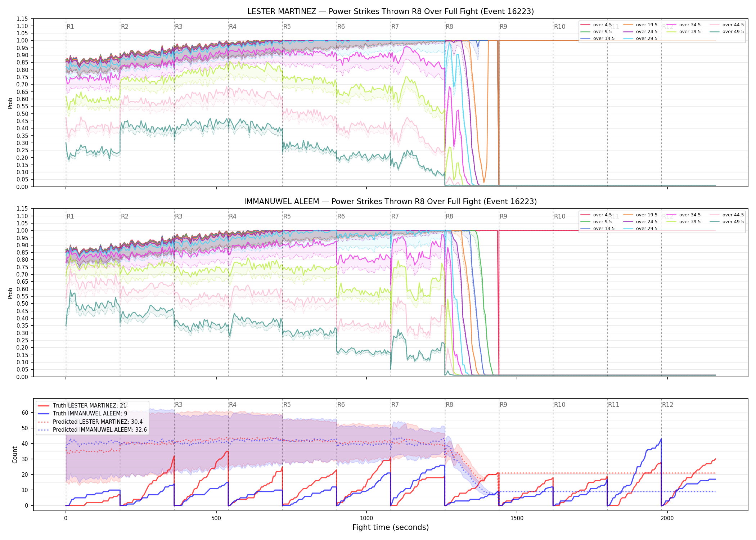The image size is (756, 540).
Task: Click the 'Count' y-axis label
Action: pyautogui.click(x=15, y=455)
